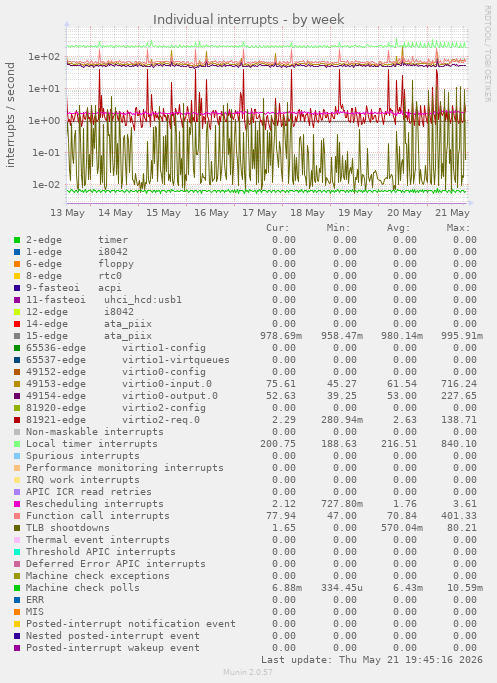Click the Function call interrupts legend label
Image resolution: width=497 pixels, height=683 pixels.
pos(98,516)
